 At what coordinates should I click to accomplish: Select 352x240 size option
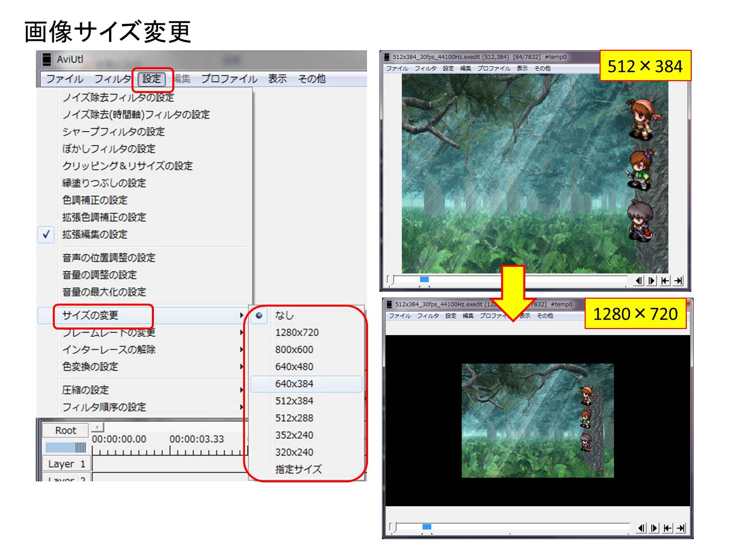point(294,435)
